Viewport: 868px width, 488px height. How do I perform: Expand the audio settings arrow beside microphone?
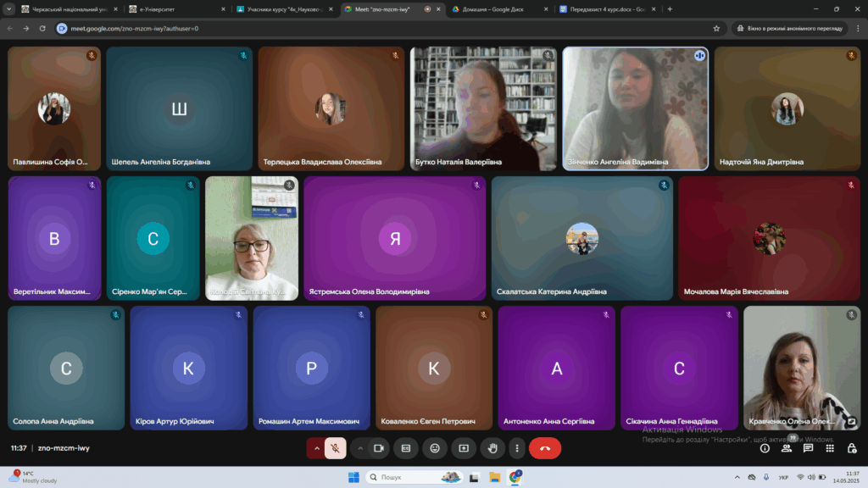point(317,448)
